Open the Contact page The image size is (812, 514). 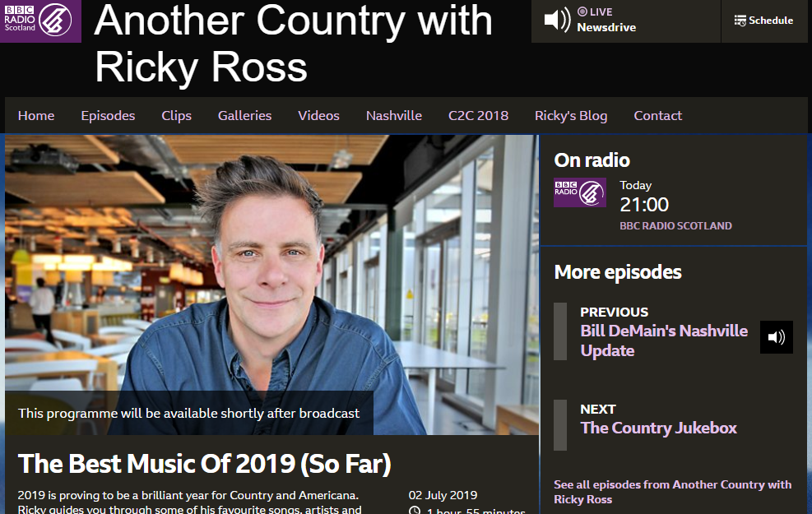657,115
